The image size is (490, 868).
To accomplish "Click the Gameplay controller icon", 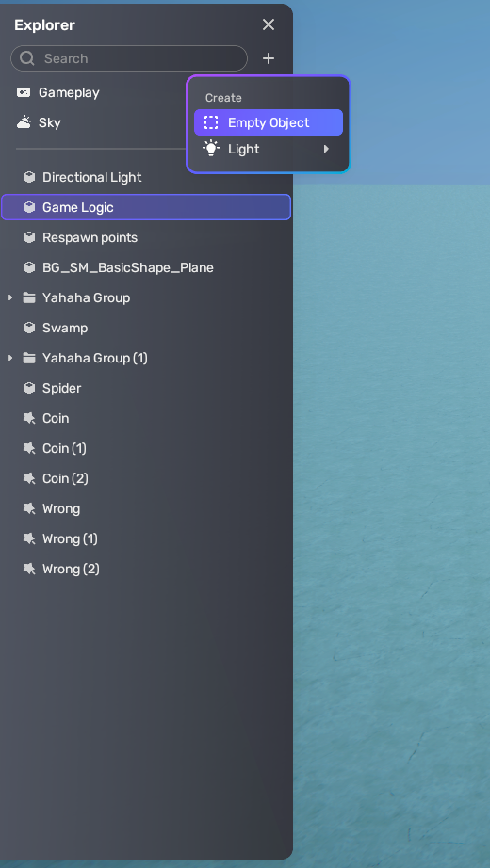I will (24, 92).
